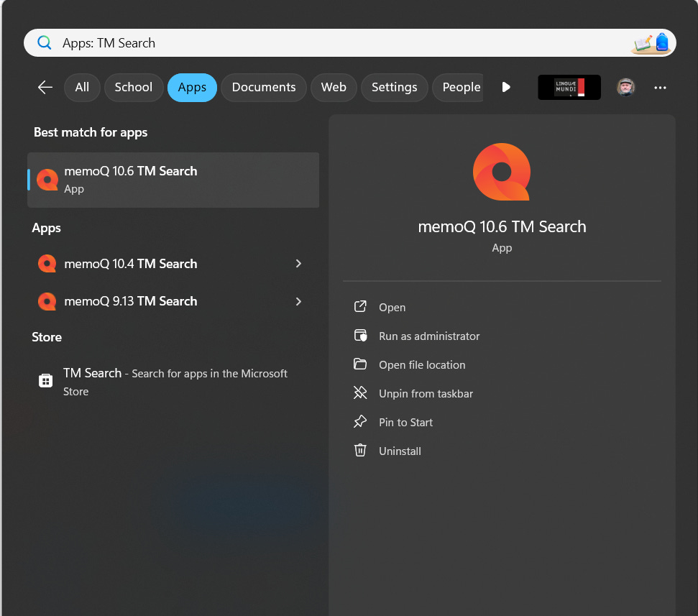Click memoQ 10.6 icon in best match
The height and width of the screenshot is (616, 698).
click(x=47, y=180)
